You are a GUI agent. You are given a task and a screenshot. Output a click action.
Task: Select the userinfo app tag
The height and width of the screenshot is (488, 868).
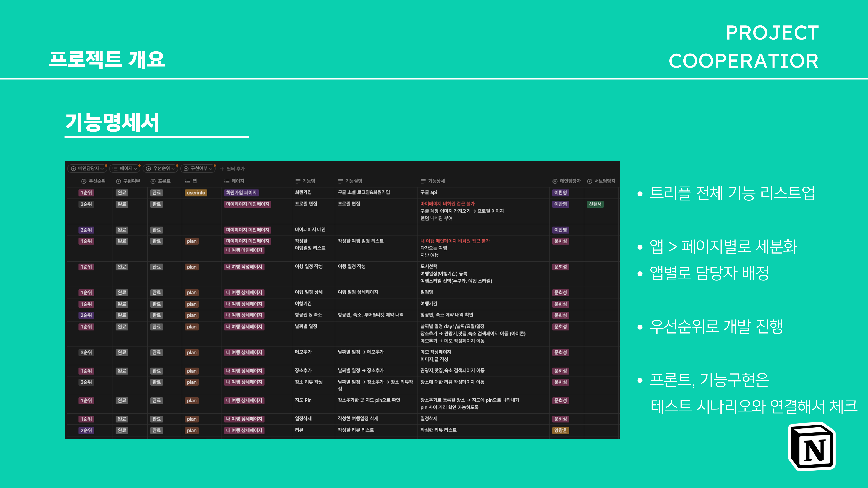click(x=196, y=193)
